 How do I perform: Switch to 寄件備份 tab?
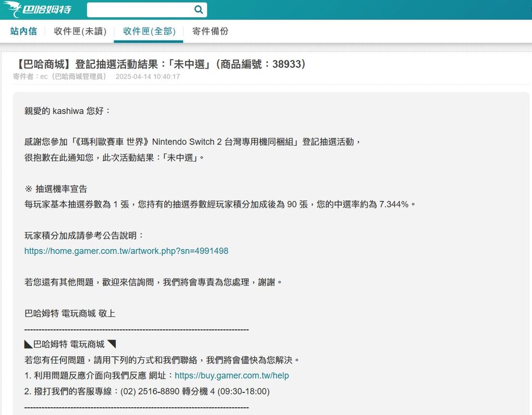(210, 31)
